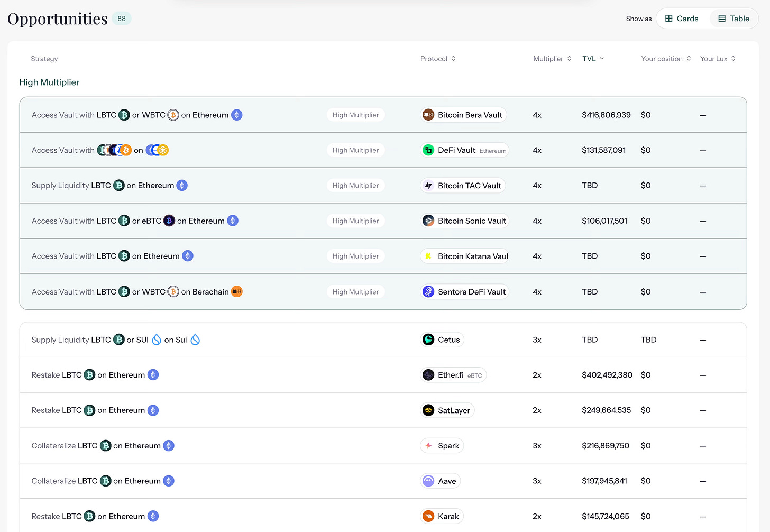Open Bitcoin Bera Vault protocol chip
770x532 pixels.
coord(463,115)
